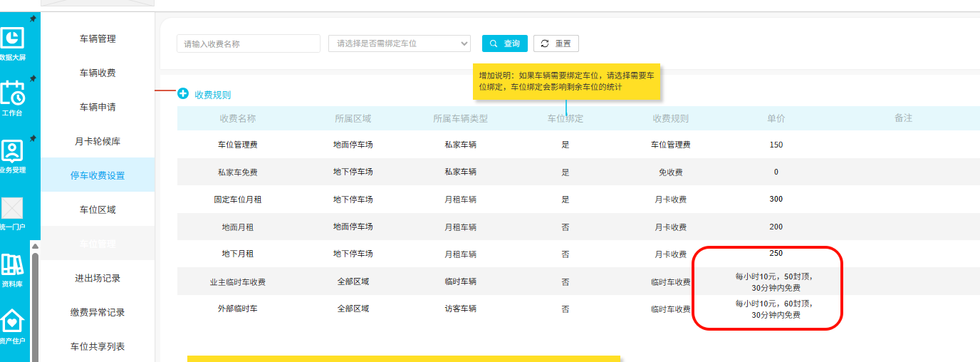Click price 200 in 地面月租 row
Image resolution: width=980 pixels, height=362 pixels.
tap(776, 227)
